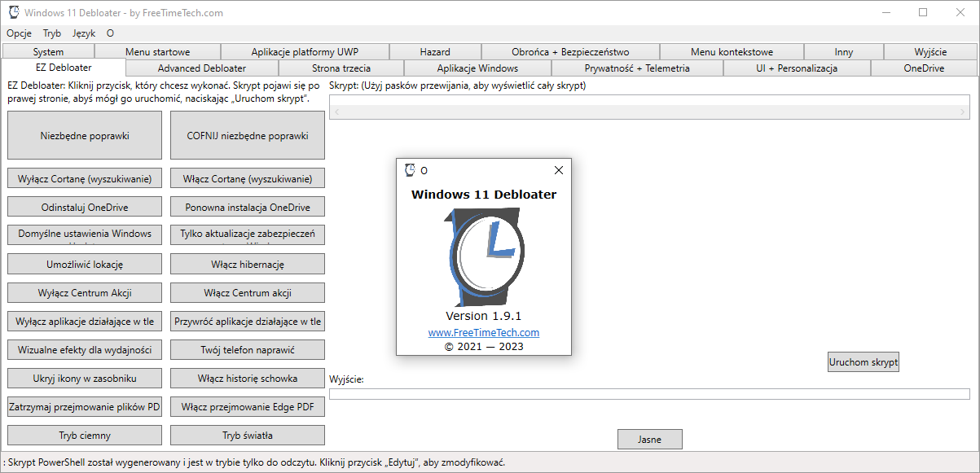The width and height of the screenshot is (980, 473).
Task: Click the Wyjście tab
Action: point(930,52)
